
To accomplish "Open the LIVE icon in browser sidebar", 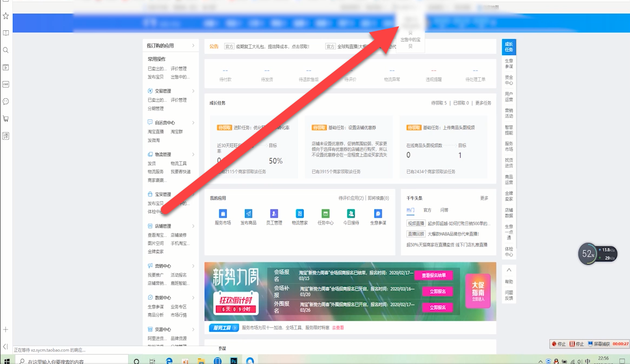I will [x=6, y=84].
